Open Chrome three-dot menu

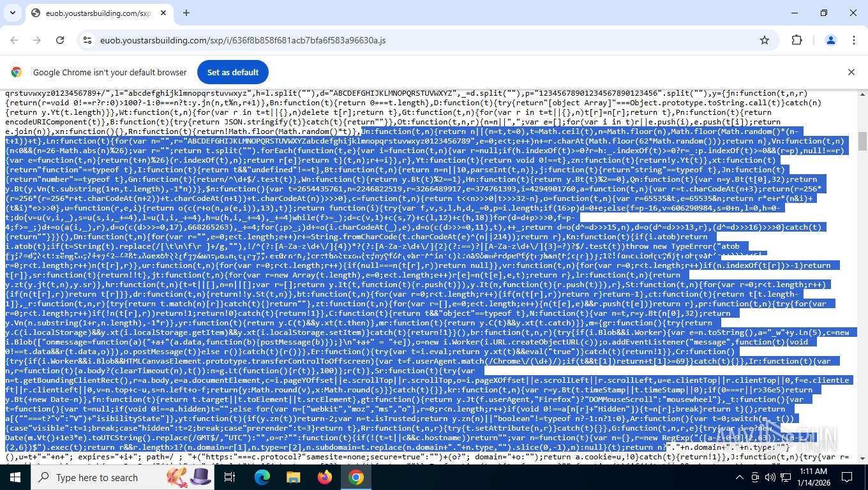tap(854, 40)
